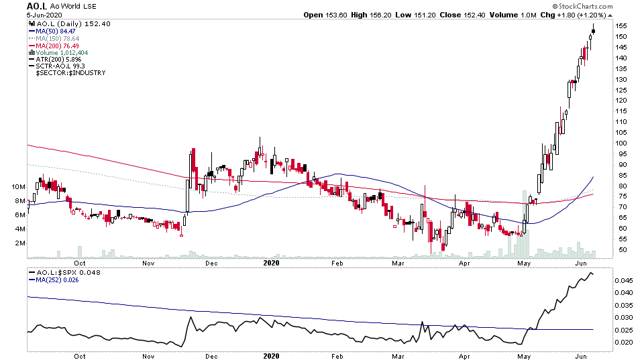The image size is (644, 362).
Task: Click the latest black candlestick near 152
Action: coord(594,31)
